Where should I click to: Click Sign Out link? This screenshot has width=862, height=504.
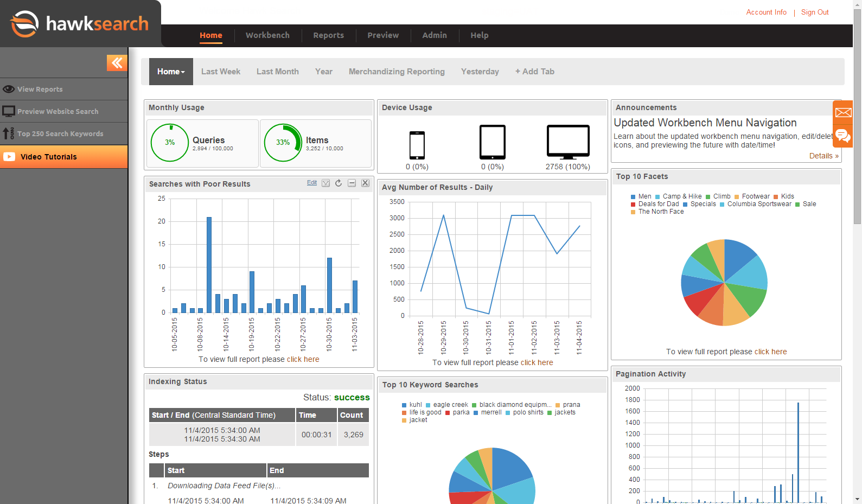click(x=814, y=12)
